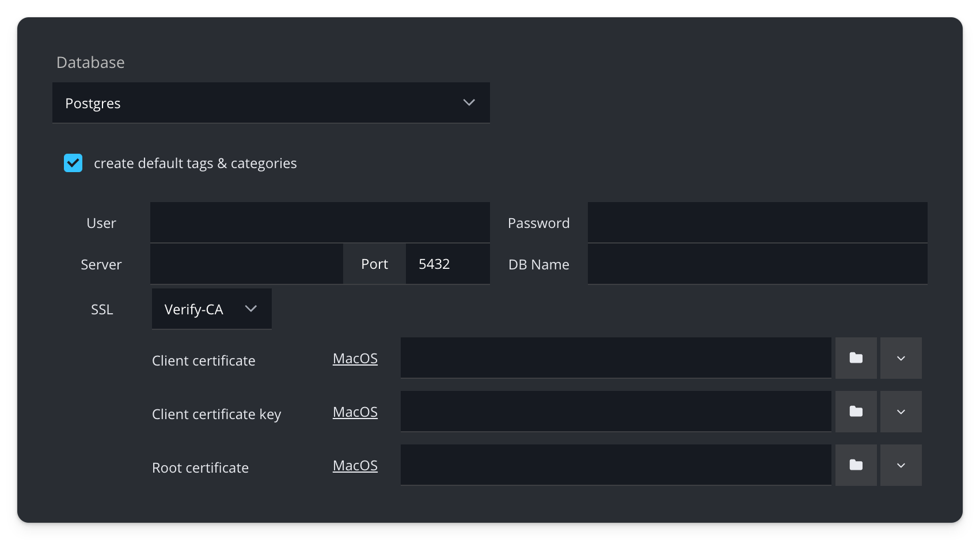
Task: Click MacOS link beside Client certificate key
Action: pyautogui.click(x=355, y=412)
